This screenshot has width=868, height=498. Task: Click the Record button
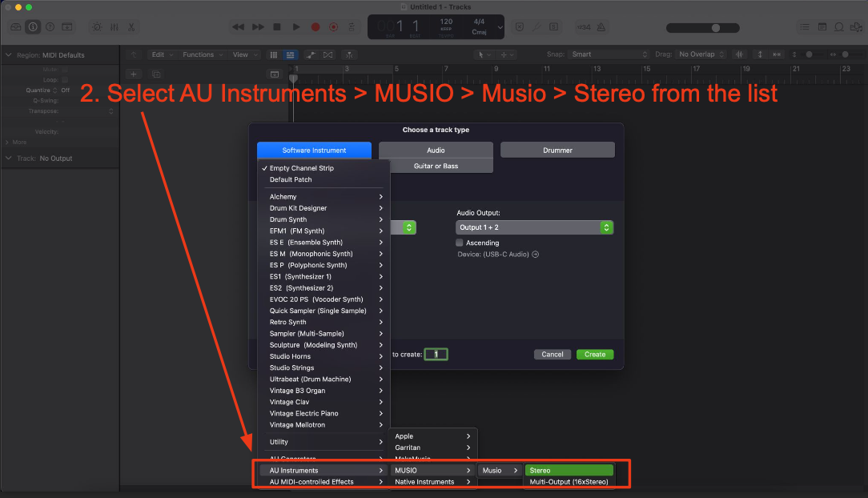click(315, 26)
